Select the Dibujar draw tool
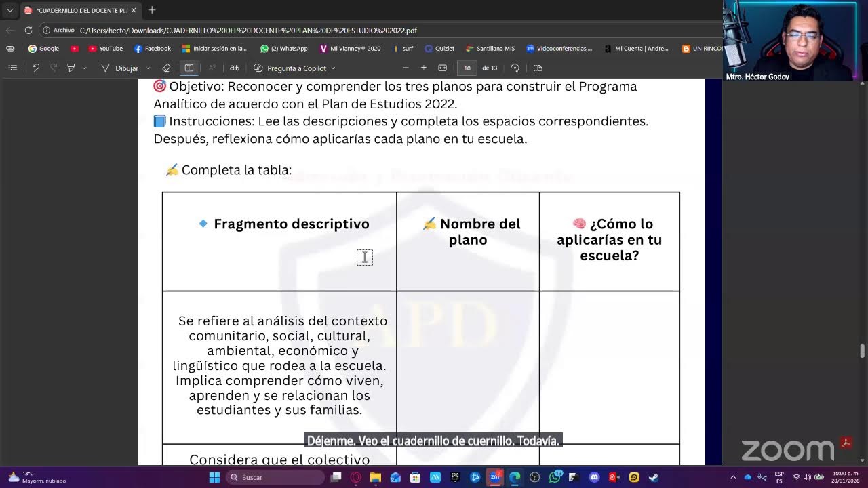This screenshot has width=868, height=488. tap(119, 68)
